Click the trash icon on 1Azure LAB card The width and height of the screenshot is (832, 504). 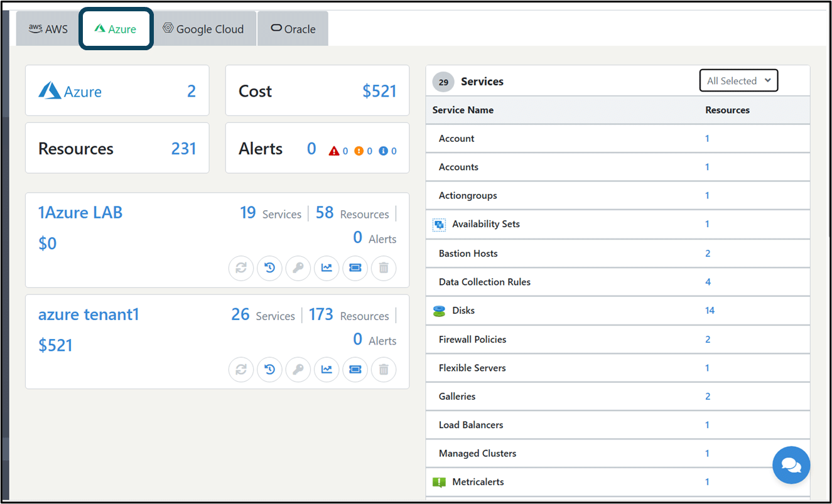click(x=384, y=268)
